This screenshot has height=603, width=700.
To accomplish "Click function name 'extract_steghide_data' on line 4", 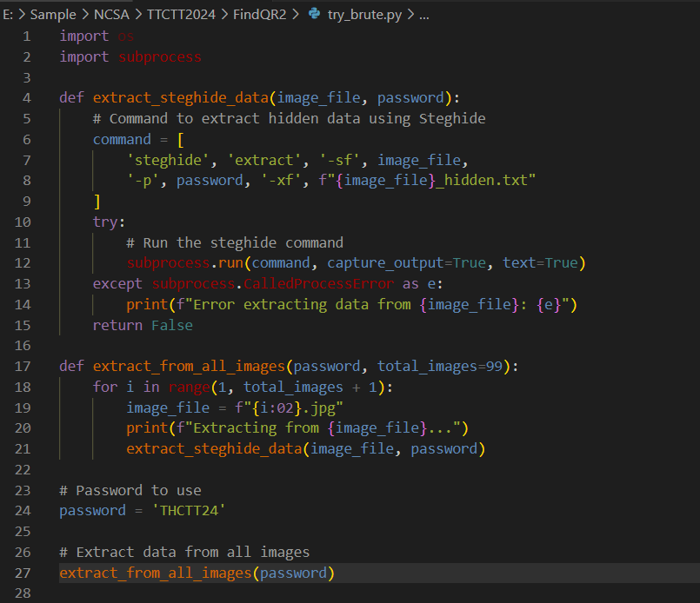I will pyautogui.click(x=181, y=97).
